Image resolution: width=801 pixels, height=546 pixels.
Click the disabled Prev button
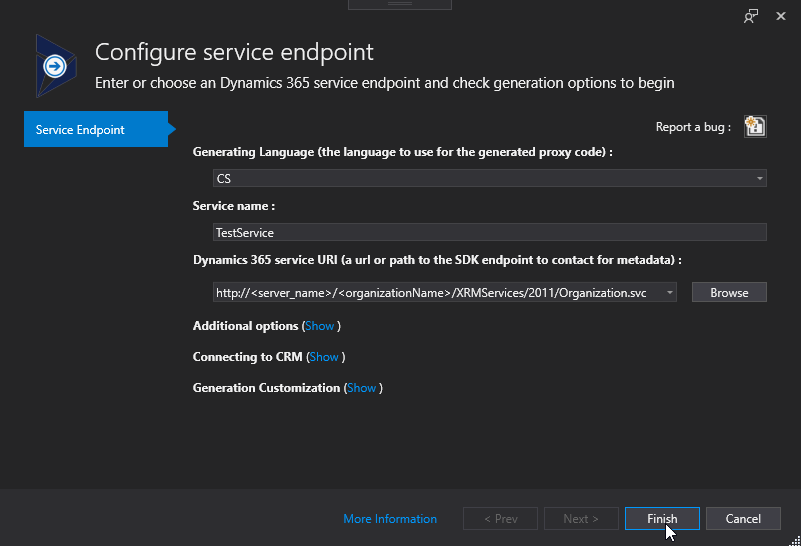point(501,518)
